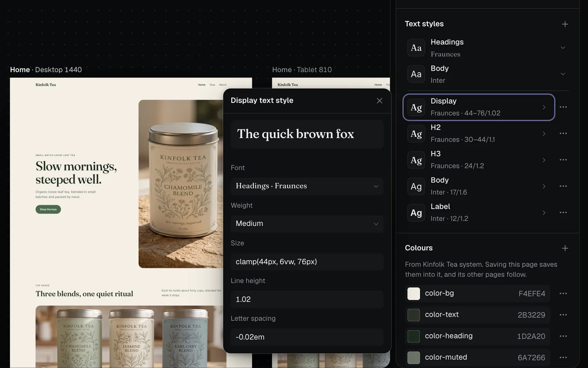This screenshot has width=588, height=368.
Task: Open more options for H3 text style
Action: (563, 160)
